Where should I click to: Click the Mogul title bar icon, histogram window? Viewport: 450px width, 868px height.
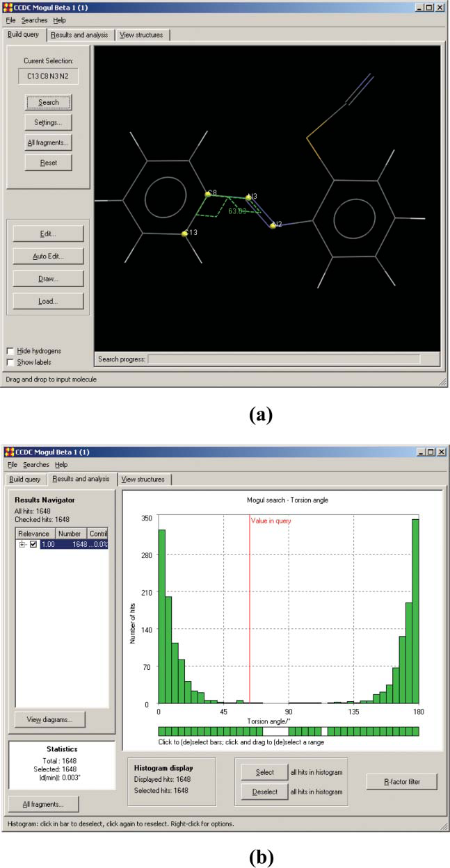tap(9, 452)
